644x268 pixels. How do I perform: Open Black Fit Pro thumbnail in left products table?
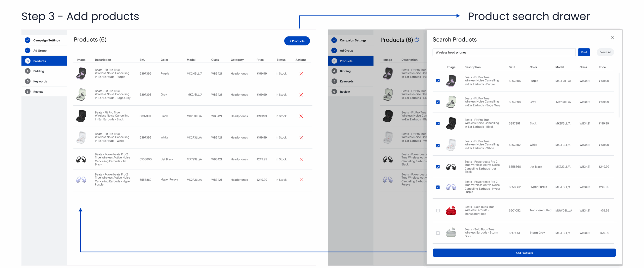(x=81, y=116)
